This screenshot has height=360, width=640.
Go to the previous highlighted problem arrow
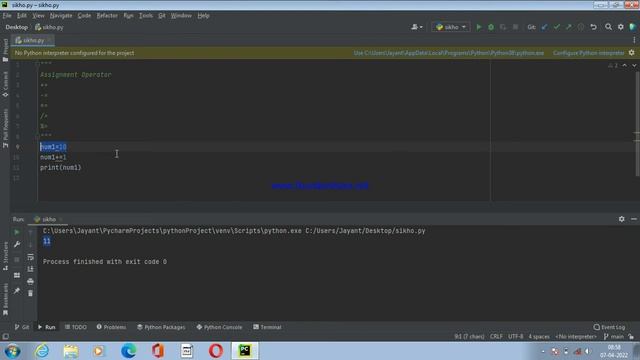click(x=624, y=65)
